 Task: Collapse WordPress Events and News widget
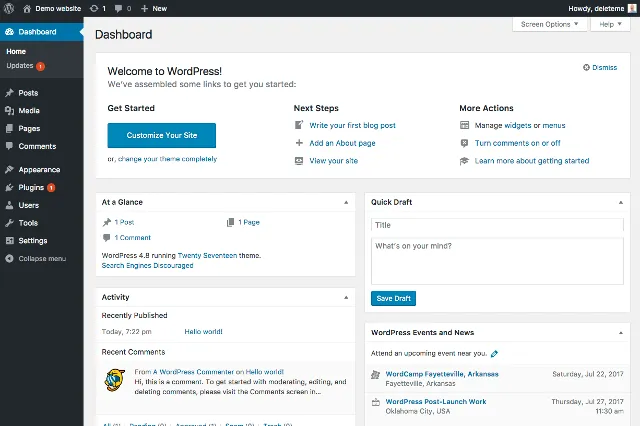(621, 333)
